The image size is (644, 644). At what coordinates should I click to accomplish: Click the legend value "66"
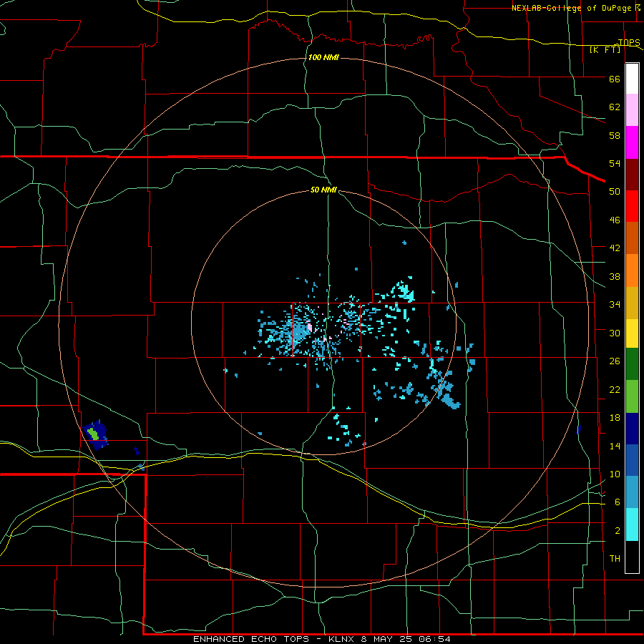615,79
